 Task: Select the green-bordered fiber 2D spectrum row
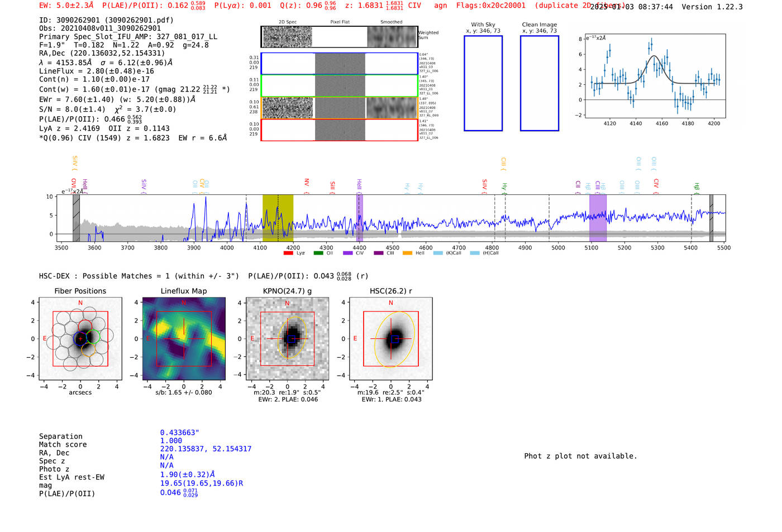pos(340,86)
